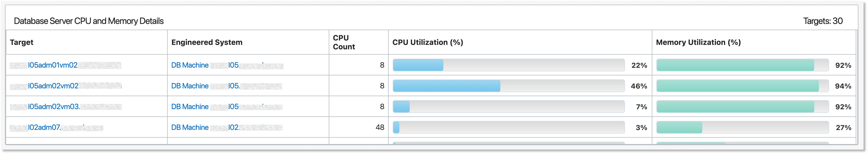This screenshot has width=868, height=154.
Task: Click the Database Server CPU and Memory Details title
Action: 89,21
